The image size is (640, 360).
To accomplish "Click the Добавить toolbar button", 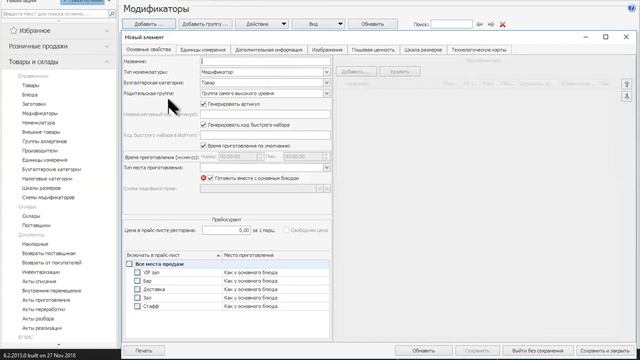I will (x=149, y=24).
